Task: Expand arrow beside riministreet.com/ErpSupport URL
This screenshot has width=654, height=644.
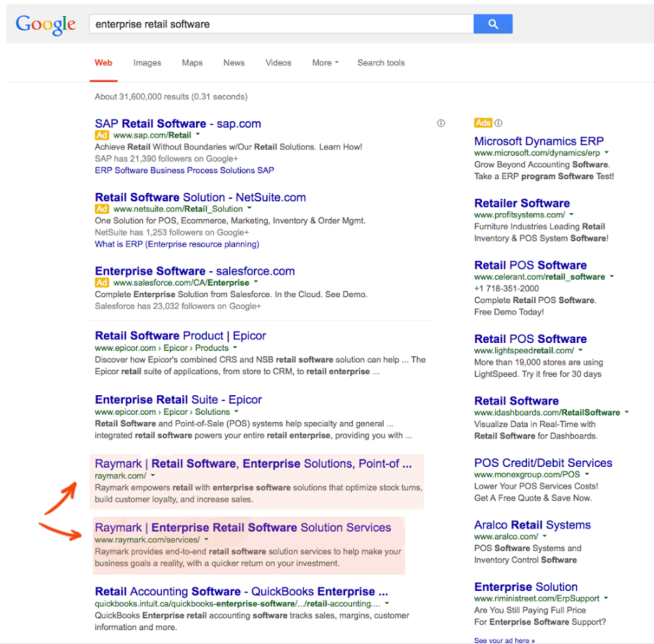Action: click(x=606, y=598)
